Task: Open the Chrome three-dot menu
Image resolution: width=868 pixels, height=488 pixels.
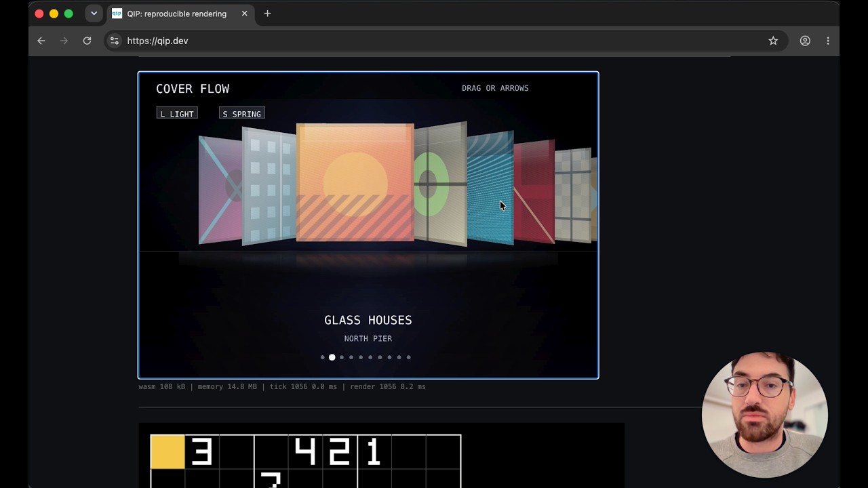Action: click(x=828, y=41)
